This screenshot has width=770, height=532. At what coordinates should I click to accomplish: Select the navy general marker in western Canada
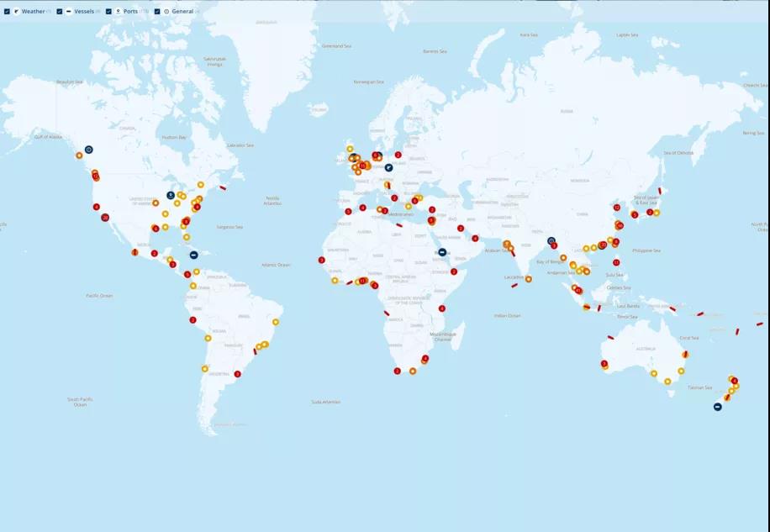tap(89, 150)
